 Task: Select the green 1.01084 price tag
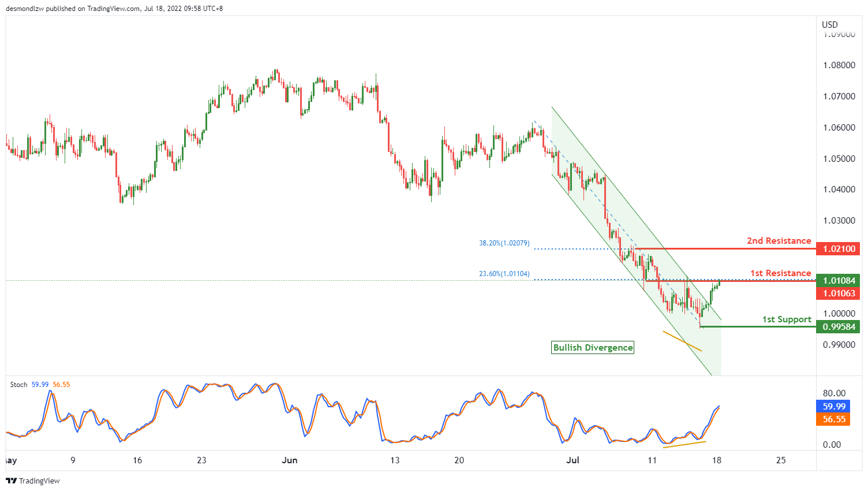click(839, 281)
